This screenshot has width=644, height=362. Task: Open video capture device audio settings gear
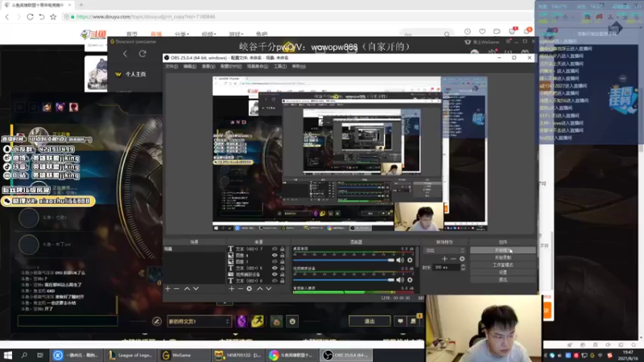(410, 279)
